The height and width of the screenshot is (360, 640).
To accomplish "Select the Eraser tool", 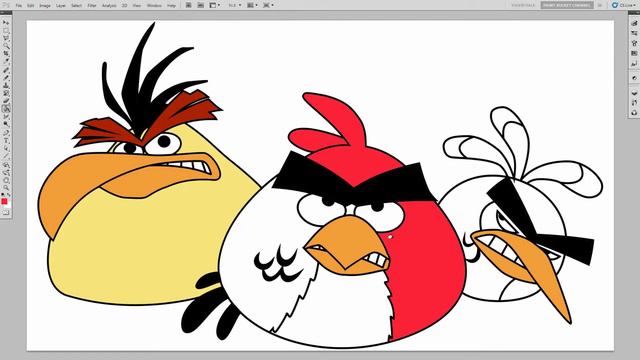I will [x=6, y=101].
